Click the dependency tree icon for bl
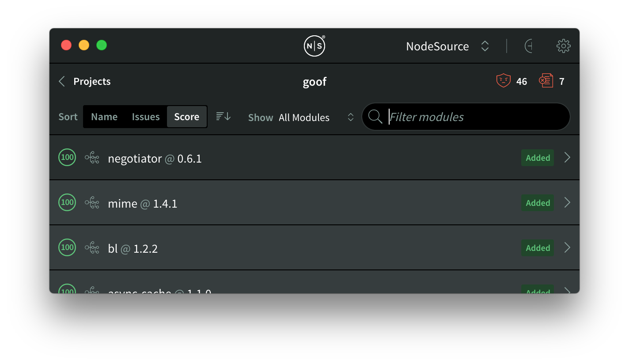The height and width of the screenshot is (364, 629). pos(92,248)
